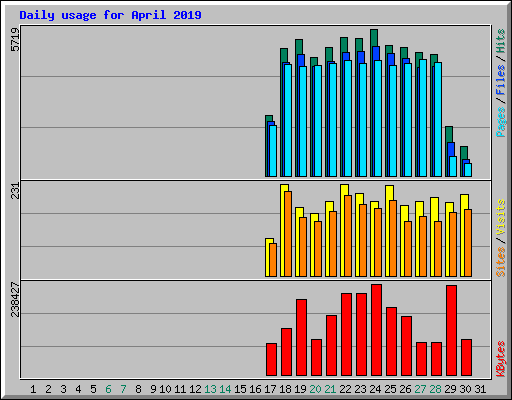Click the cyan Pages bar for day 30
Image resolution: width=512 pixels, height=400 pixels.
(468, 170)
